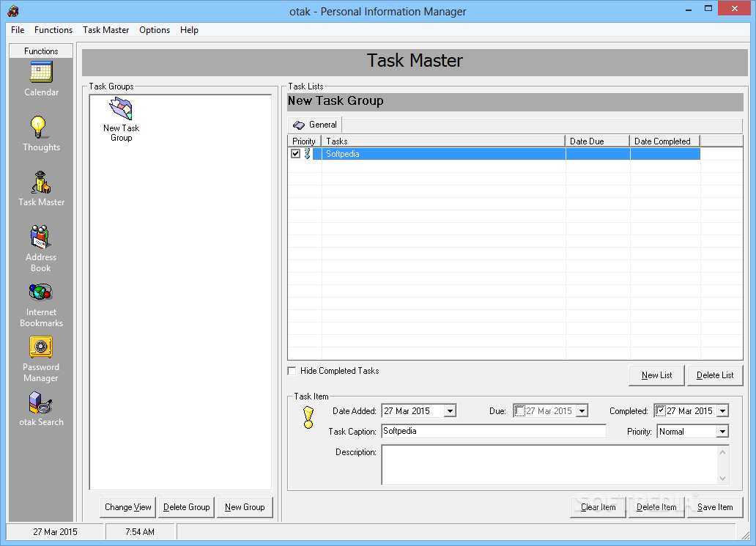
Task: Click the Delete List button
Action: click(715, 375)
